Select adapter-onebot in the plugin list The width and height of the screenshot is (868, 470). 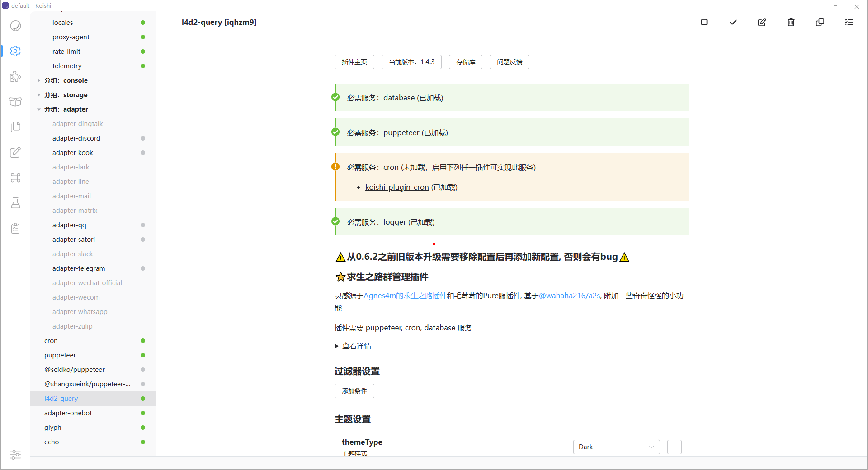coord(68,413)
